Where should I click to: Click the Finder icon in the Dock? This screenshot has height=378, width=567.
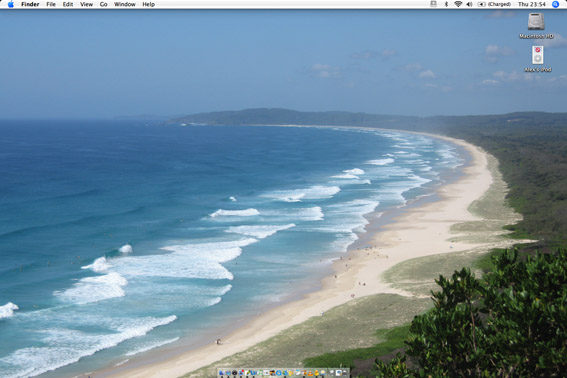point(222,373)
